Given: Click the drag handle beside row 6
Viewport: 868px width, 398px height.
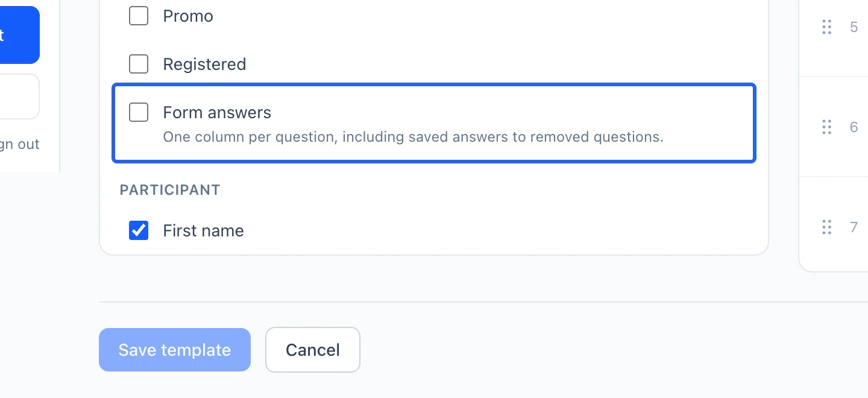Looking at the screenshot, I should pyautogui.click(x=827, y=127).
